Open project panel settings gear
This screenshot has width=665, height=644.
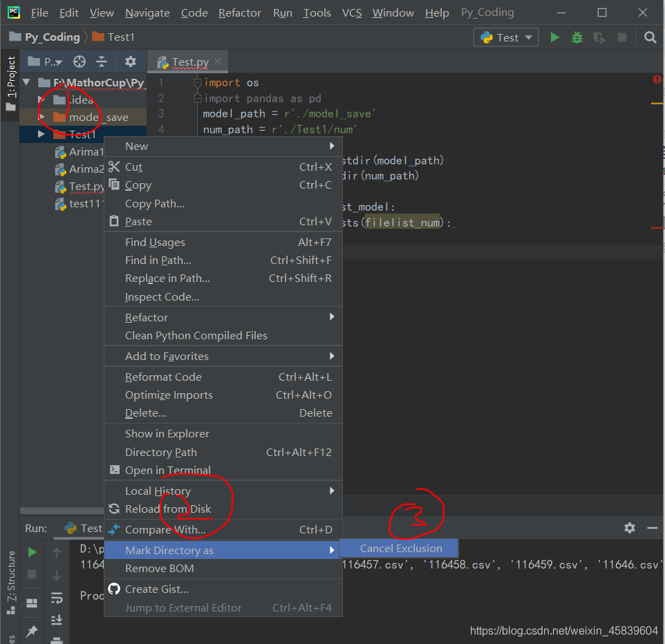[131, 62]
